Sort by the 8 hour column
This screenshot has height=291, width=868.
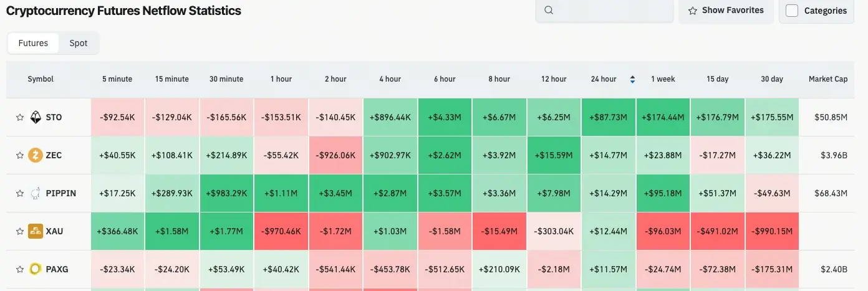pyautogui.click(x=499, y=79)
